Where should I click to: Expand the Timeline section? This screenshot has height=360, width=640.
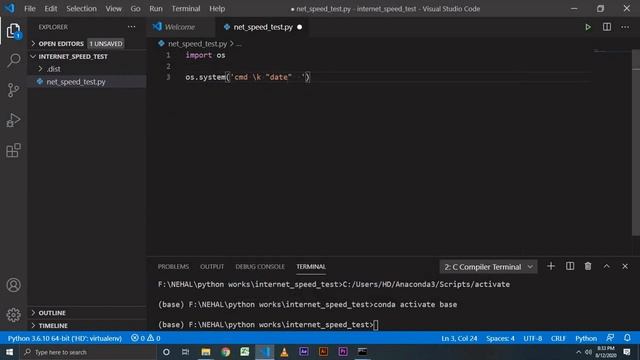point(87,326)
